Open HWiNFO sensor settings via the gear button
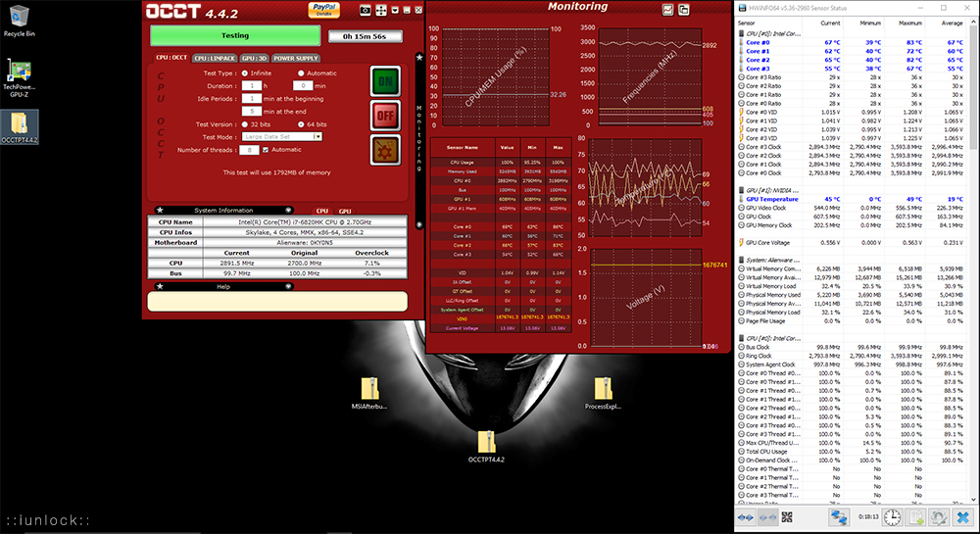Viewport: 980px width, 534px height. (x=939, y=517)
